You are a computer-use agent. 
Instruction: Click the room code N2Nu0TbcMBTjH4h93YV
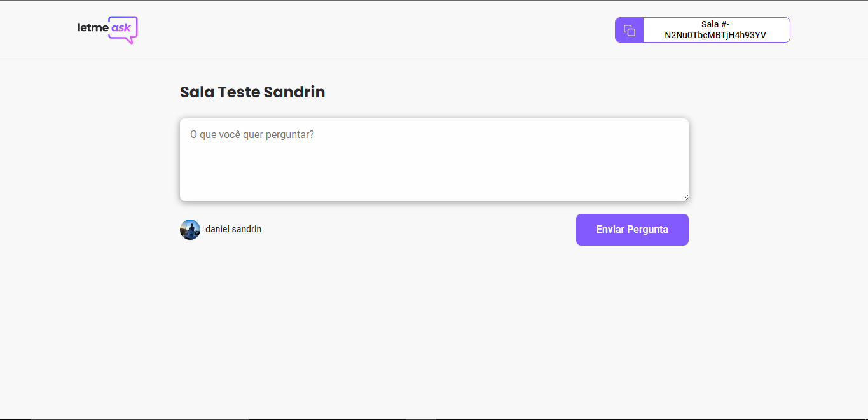(715, 35)
